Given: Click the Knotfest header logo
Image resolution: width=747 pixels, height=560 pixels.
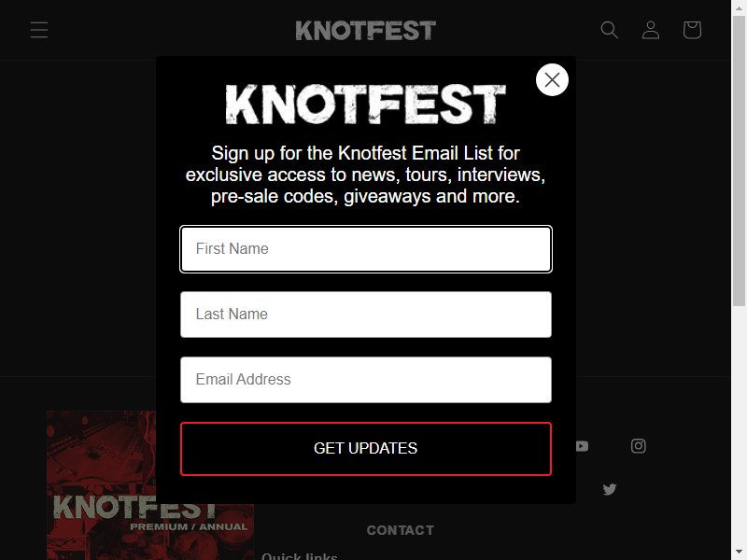Looking at the screenshot, I should click(365, 31).
